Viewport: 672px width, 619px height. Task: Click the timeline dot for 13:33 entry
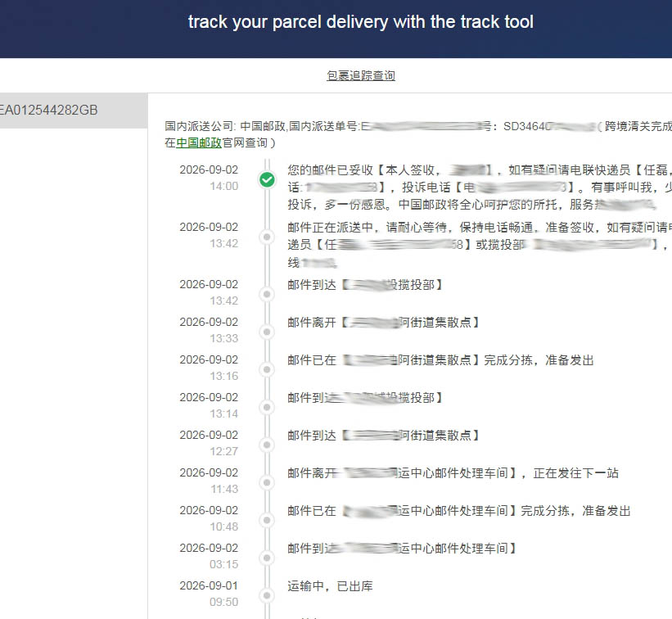(x=267, y=332)
